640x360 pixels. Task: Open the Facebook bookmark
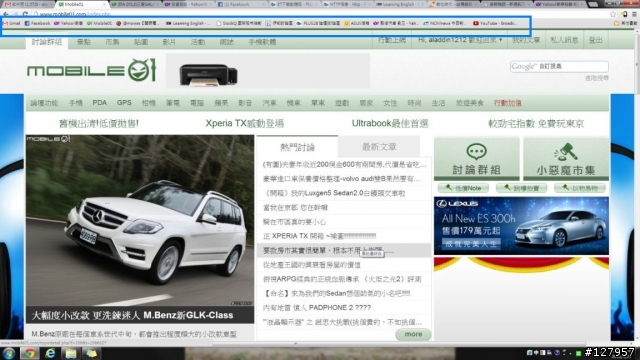tap(37, 23)
